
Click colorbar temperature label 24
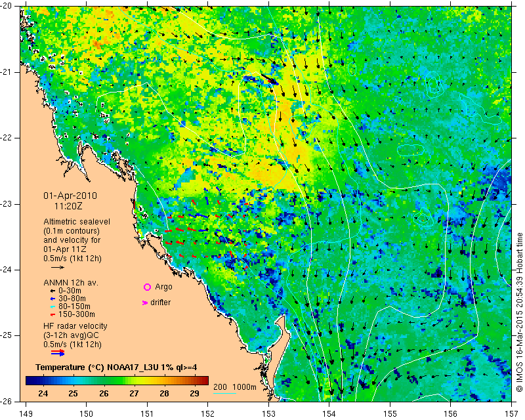click(43, 394)
